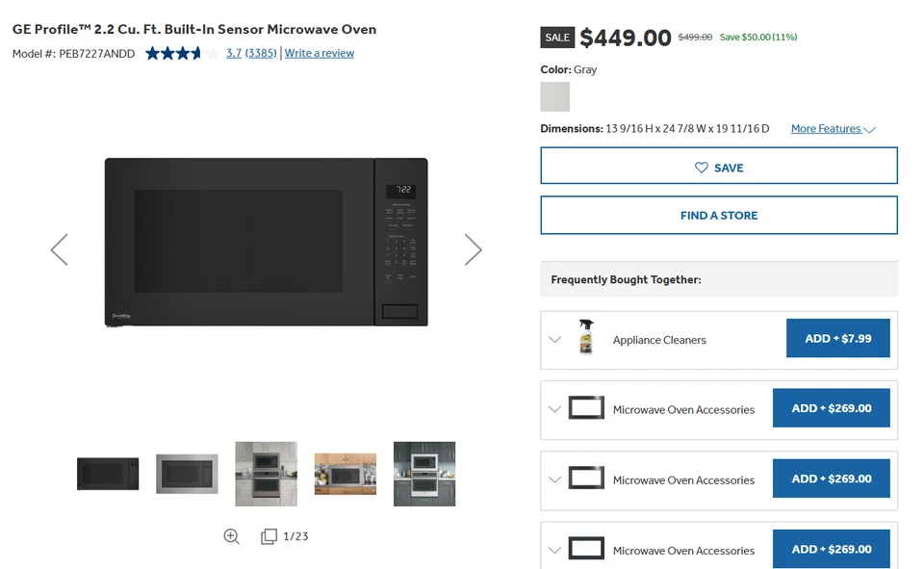Add Appliance Cleaners for $7.99

(x=837, y=339)
